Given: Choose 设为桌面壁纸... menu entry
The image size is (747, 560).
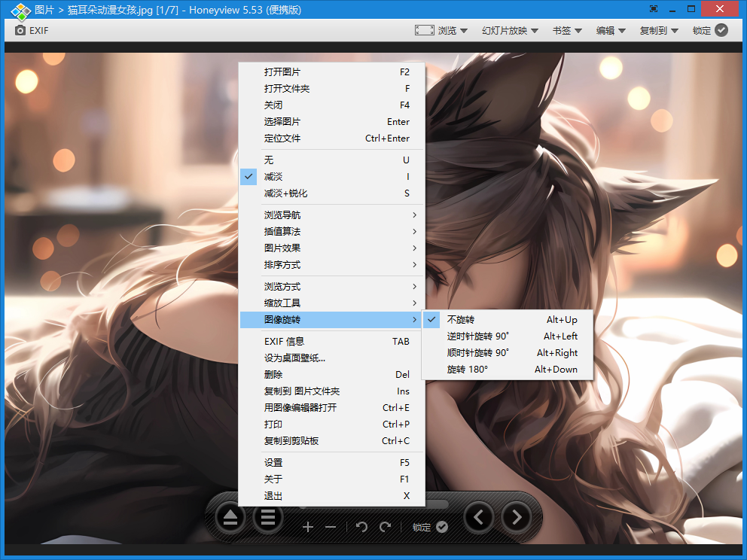Looking at the screenshot, I should (331, 358).
